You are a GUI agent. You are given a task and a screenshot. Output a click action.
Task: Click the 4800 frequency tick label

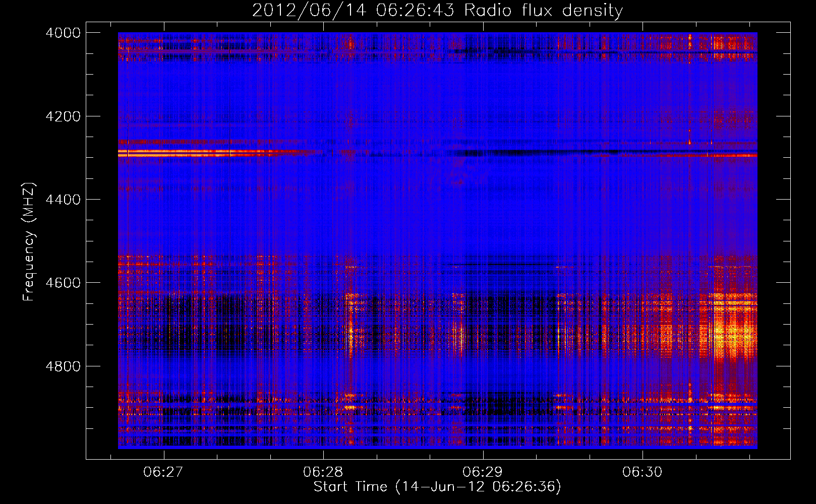coord(63,366)
